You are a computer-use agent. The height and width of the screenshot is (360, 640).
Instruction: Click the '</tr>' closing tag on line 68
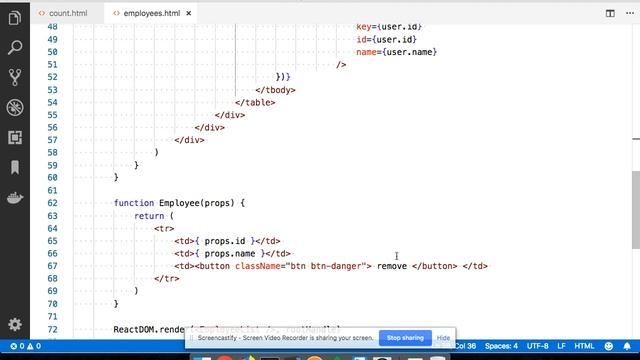(x=167, y=278)
